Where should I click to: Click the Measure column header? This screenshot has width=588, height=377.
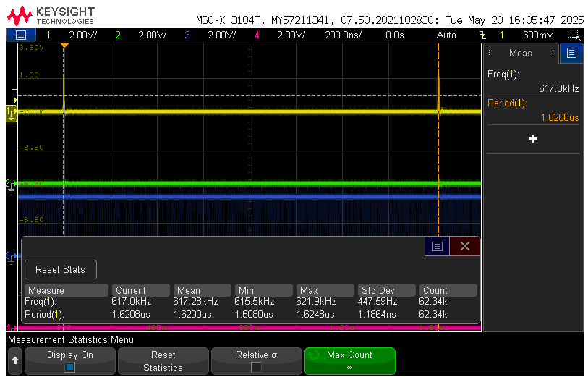tap(67, 290)
